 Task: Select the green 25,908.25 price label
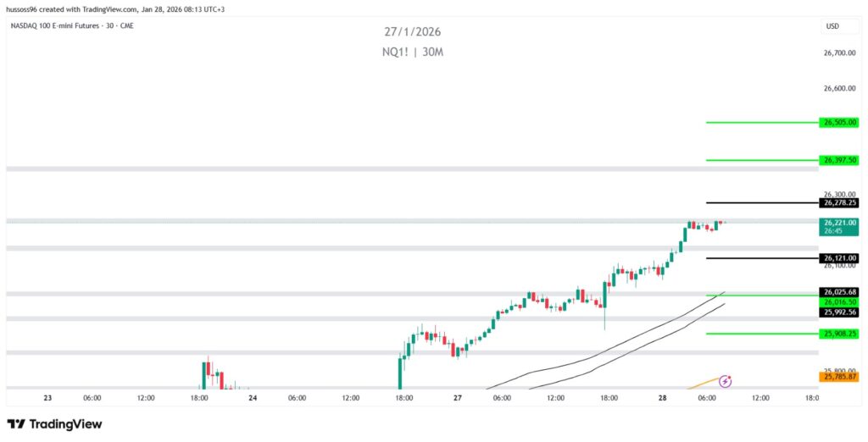tap(838, 334)
